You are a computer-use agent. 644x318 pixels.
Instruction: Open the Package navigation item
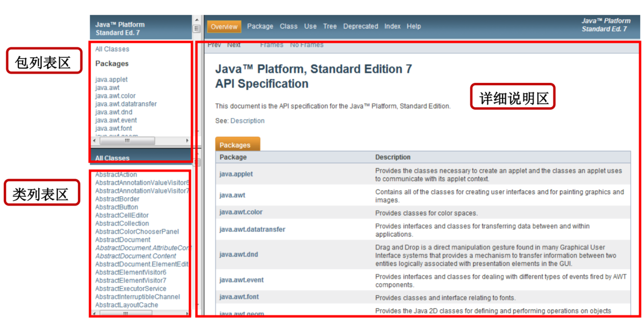pos(260,27)
